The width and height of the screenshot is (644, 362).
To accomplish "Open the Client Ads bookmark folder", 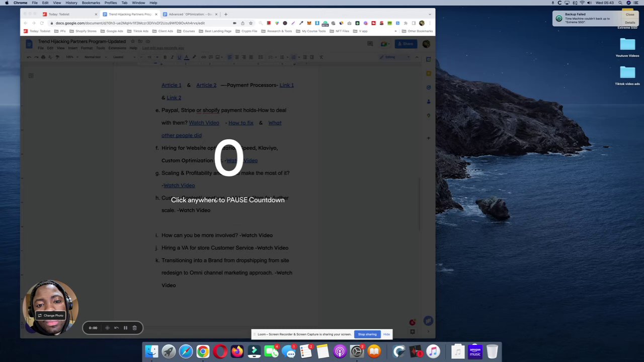I will pyautogui.click(x=163, y=31).
